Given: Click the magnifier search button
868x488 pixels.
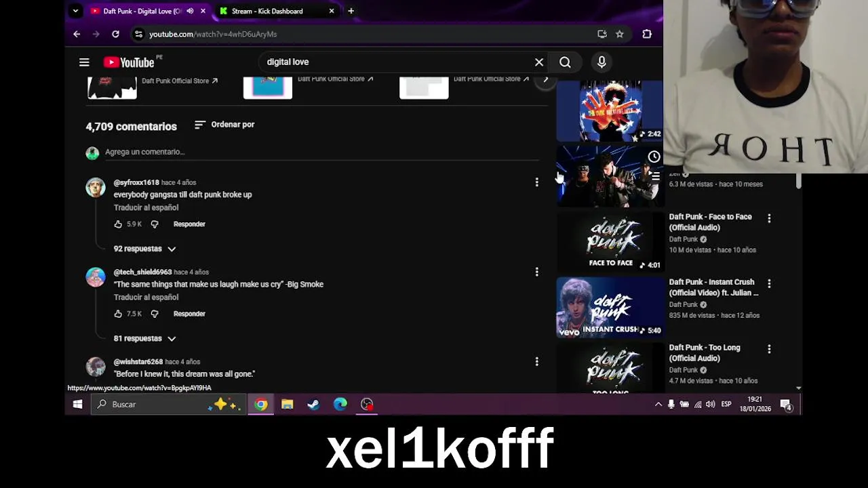Looking at the screenshot, I should tap(565, 62).
